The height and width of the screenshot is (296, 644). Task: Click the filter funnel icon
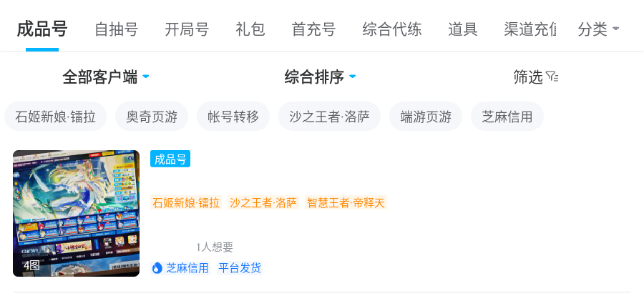click(552, 77)
